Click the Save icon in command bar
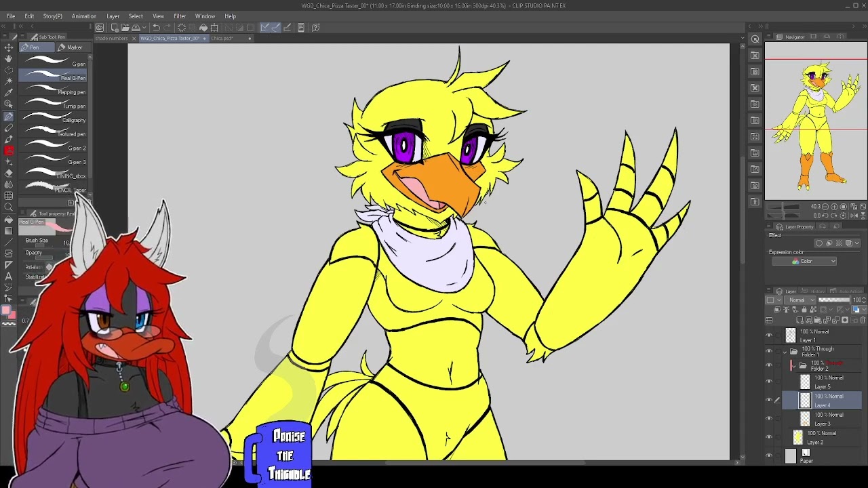The width and height of the screenshot is (868, 488). (135, 28)
